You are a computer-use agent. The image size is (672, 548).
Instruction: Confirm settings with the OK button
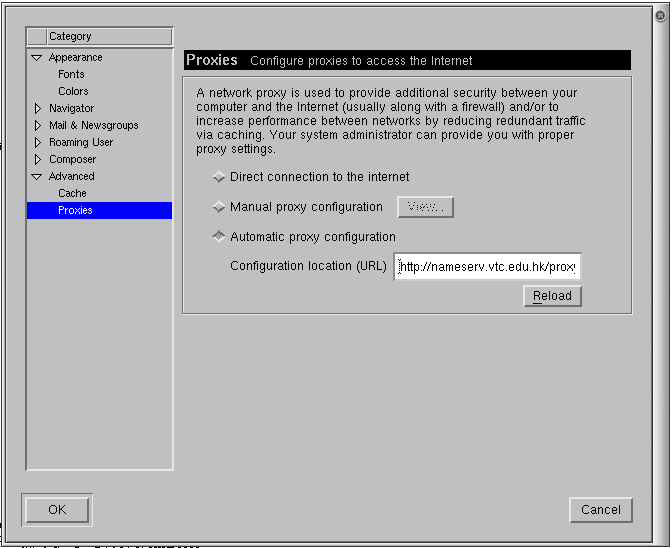pos(57,509)
